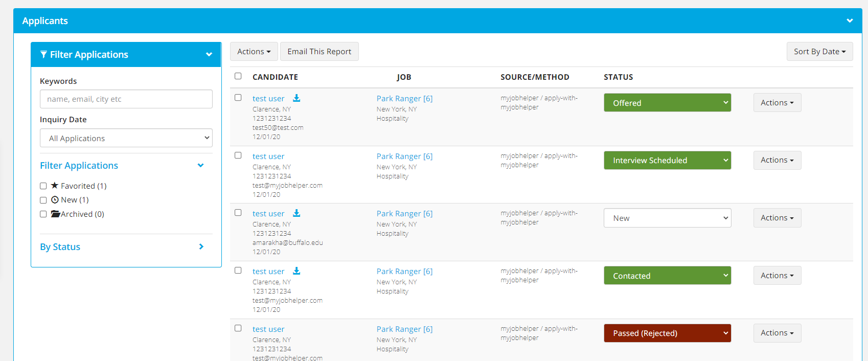Select checkbox for amarakha@buffalo.edu applicant
The width and height of the screenshot is (868, 361).
coord(238,213)
